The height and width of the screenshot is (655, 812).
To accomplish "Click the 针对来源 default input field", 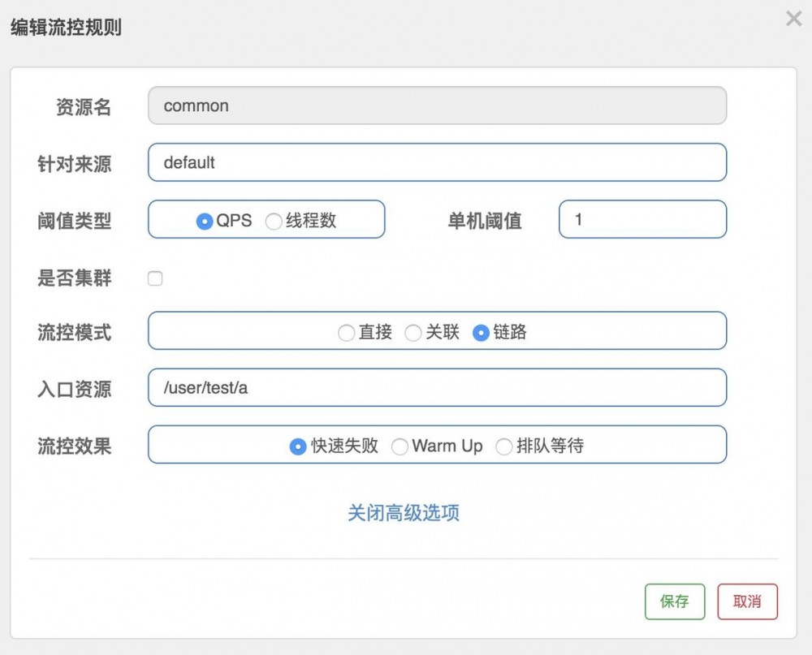I will (437, 162).
